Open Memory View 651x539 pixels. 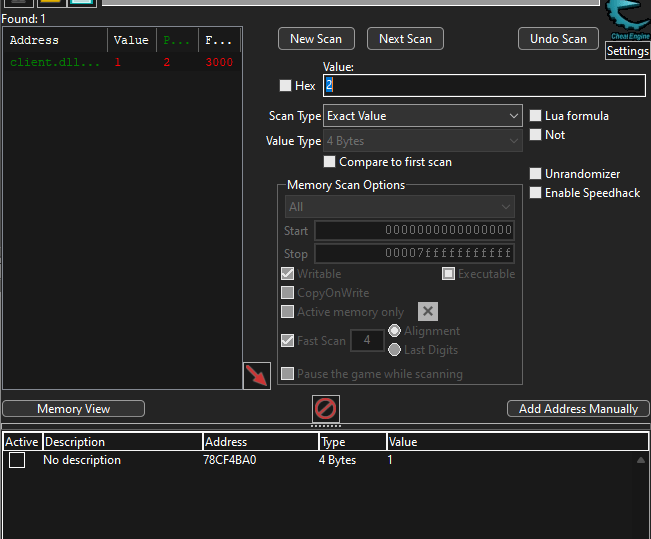click(x=73, y=409)
